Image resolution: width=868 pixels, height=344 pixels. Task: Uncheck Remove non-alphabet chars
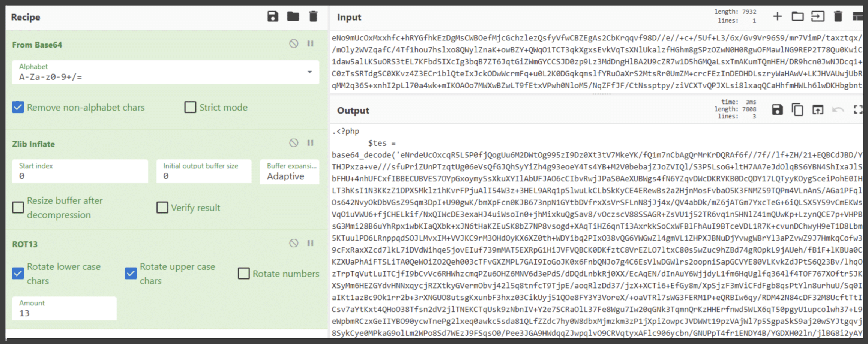(x=18, y=107)
